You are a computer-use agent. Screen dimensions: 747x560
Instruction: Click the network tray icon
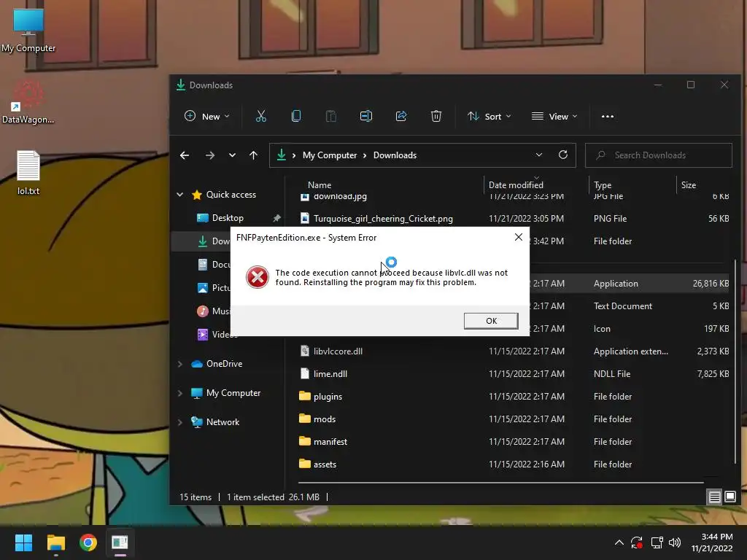pos(657,542)
